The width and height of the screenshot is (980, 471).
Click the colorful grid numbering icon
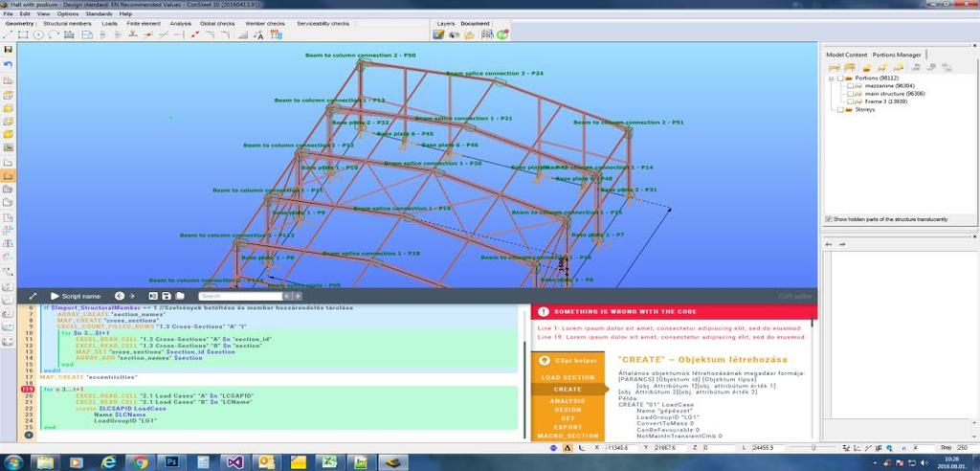point(276,34)
